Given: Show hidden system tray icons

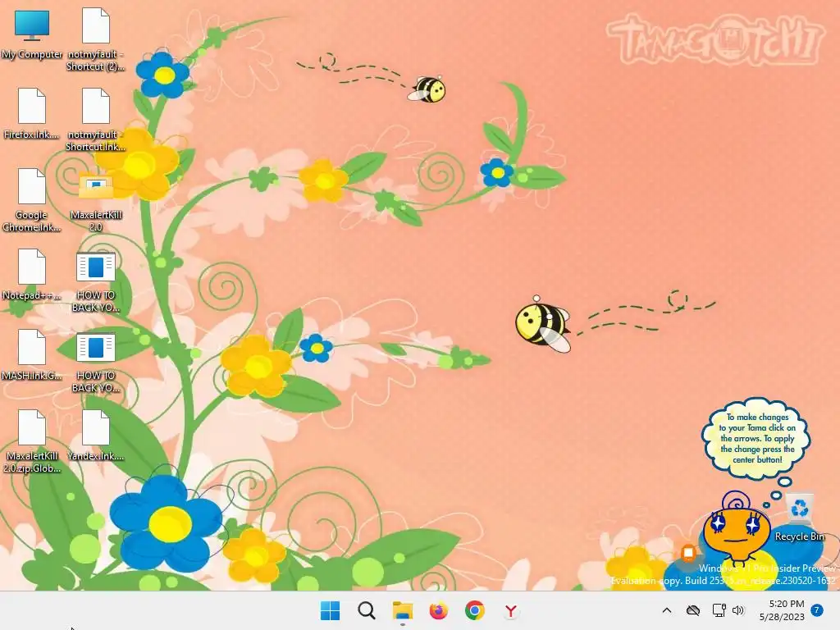Looking at the screenshot, I should pyautogui.click(x=667, y=610).
